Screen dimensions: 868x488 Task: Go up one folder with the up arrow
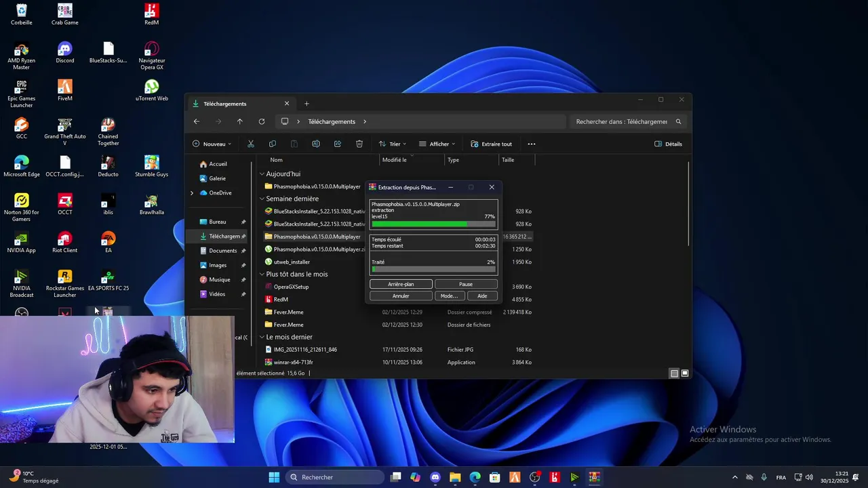point(240,121)
